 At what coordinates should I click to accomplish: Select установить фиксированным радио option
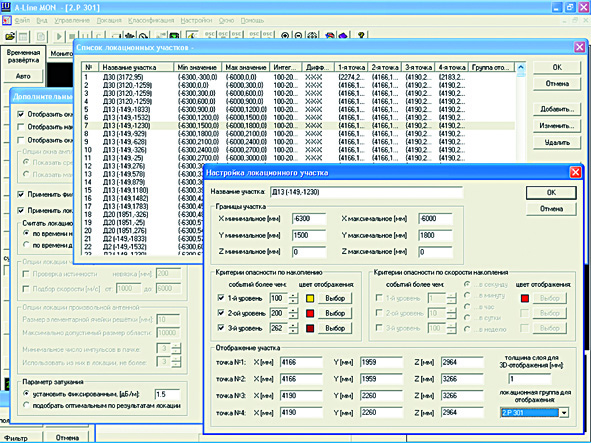[x=26, y=394]
